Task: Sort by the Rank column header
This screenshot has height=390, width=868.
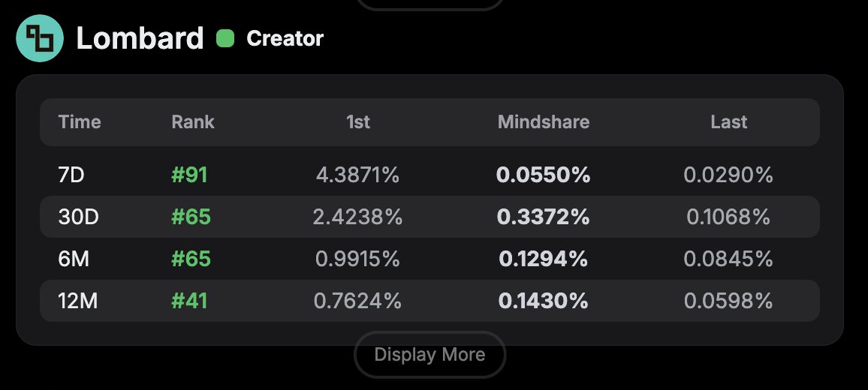Action: [x=193, y=121]
